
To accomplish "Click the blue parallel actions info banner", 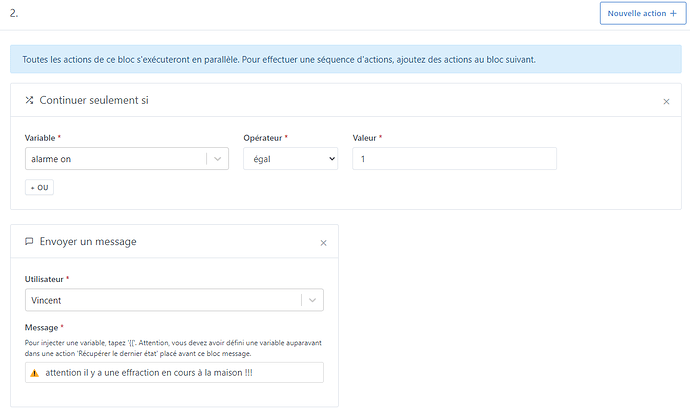I will (x=344, y=59).
